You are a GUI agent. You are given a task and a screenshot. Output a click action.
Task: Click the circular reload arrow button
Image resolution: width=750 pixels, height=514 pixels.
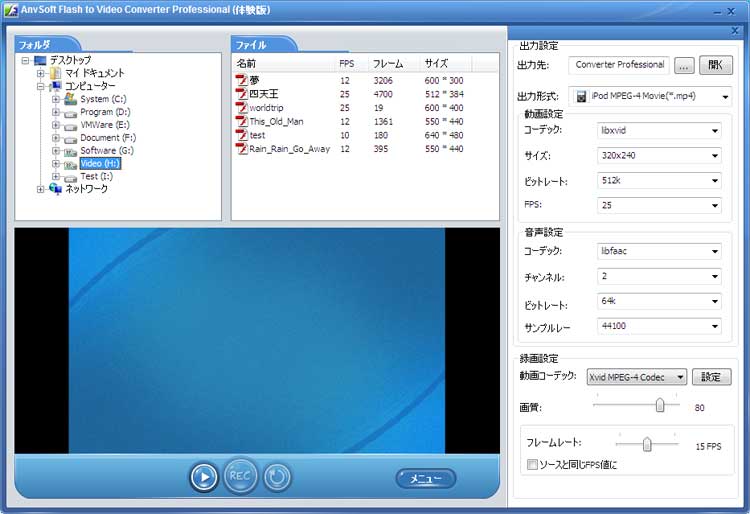277,477
